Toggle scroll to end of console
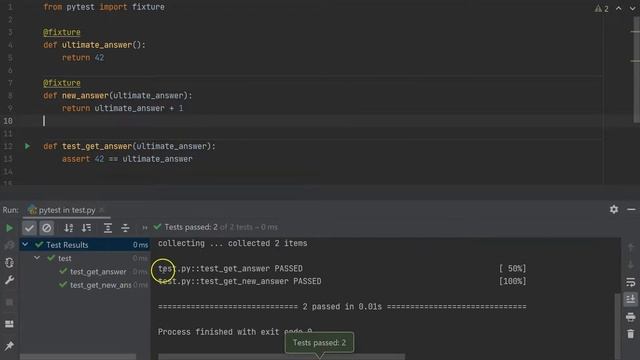 (x=631, y=299)
